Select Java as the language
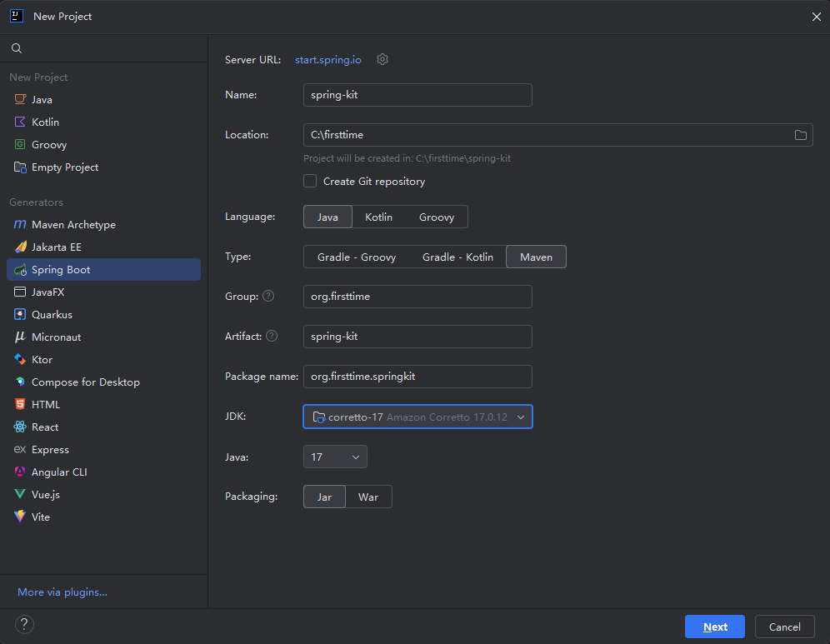Screen dimensions: 830x644 pos(327,217)
